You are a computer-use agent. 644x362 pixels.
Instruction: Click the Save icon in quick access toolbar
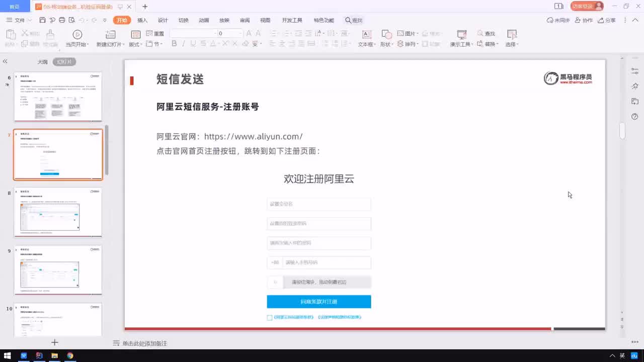[42, 20]
